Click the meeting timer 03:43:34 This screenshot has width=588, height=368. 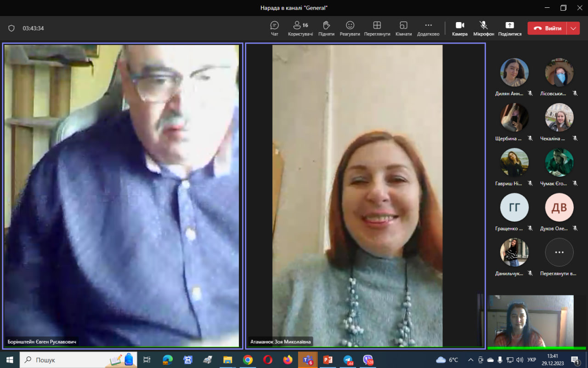[x=34, y=28]
